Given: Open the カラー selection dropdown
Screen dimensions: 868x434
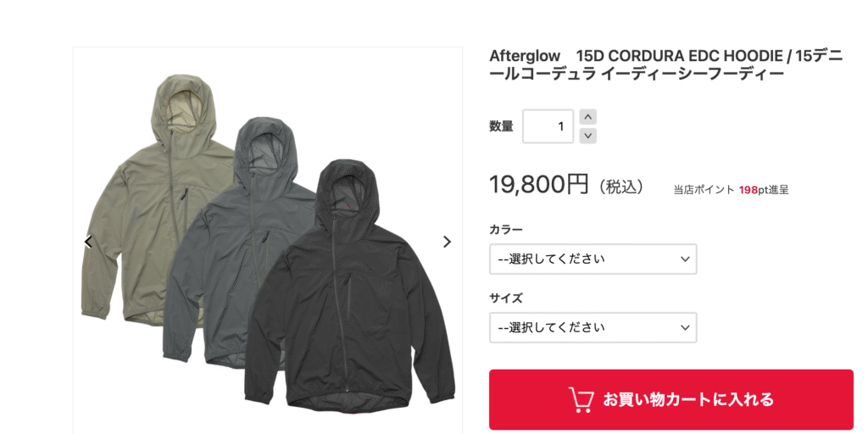Looking at the screenshot, I should click(593, 259).
